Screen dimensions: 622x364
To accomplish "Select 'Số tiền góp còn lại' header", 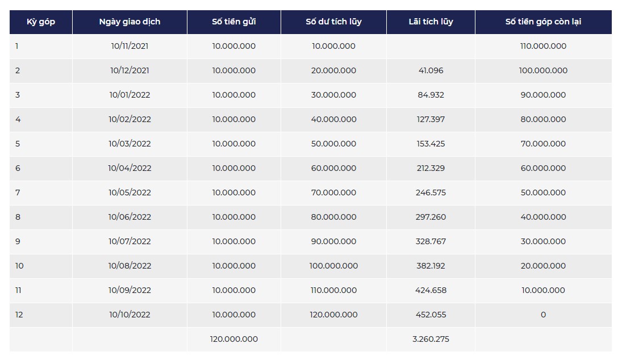I will [543, 22].
